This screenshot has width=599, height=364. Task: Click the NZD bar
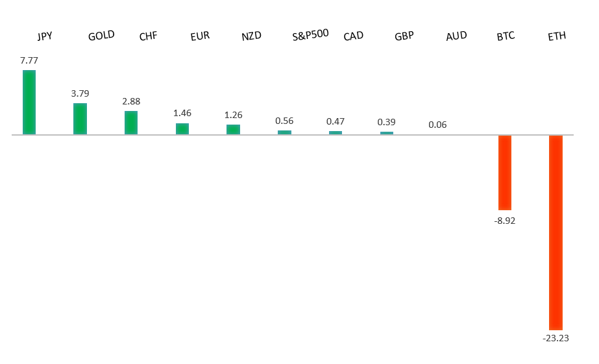pos(233,129)
